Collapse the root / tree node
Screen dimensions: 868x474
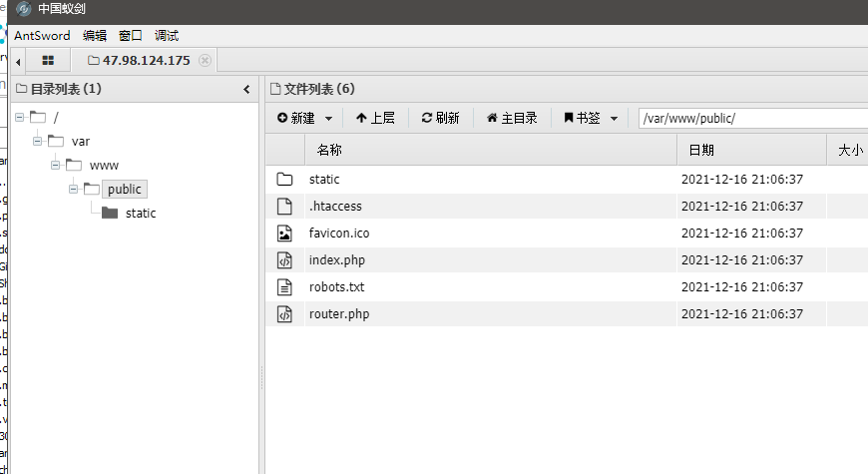click(19, 118)
